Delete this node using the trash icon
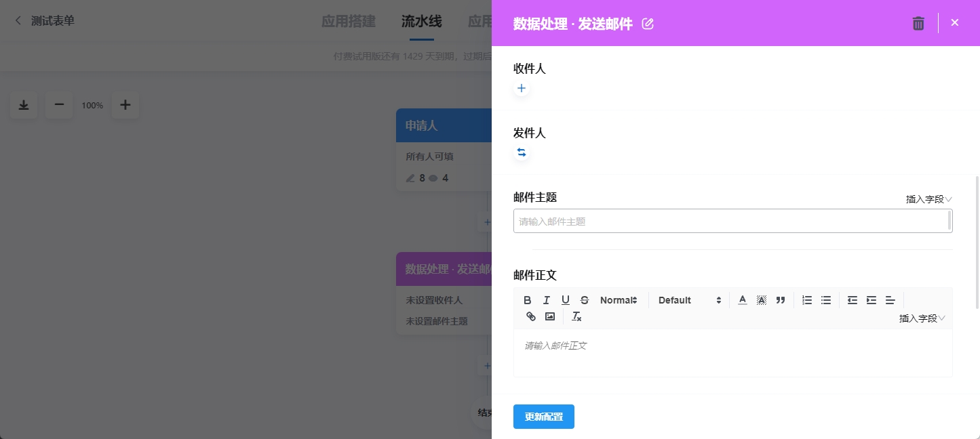Image resolution: width=980 pixels, height=439 pixels. 918,23
